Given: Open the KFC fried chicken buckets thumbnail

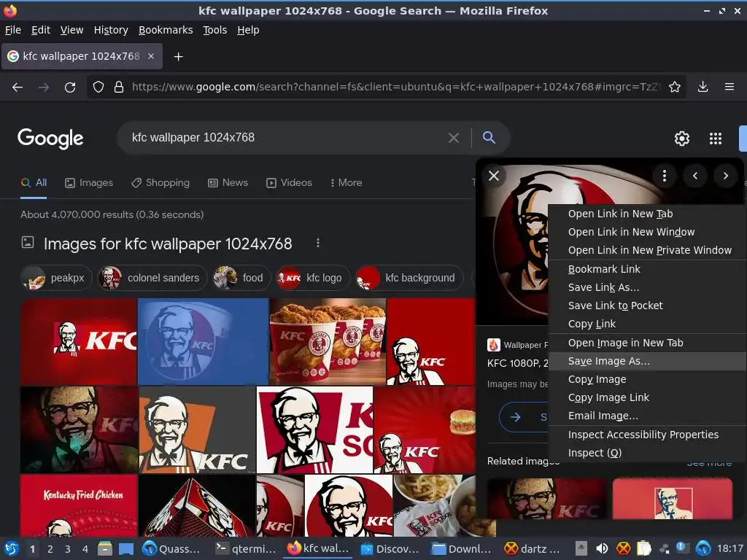Looking at the screenshot, I should 328,341.
